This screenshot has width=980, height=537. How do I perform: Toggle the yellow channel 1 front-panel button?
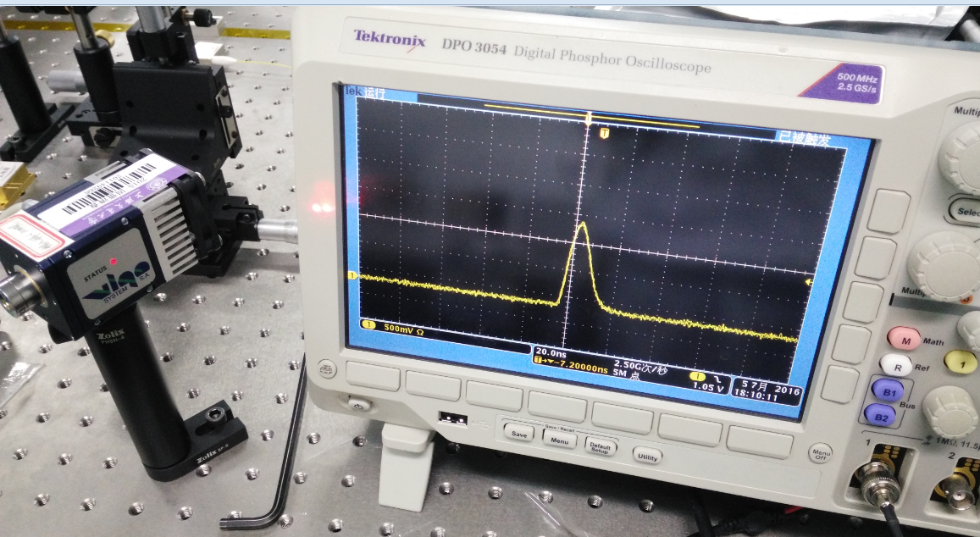(961, 363)
